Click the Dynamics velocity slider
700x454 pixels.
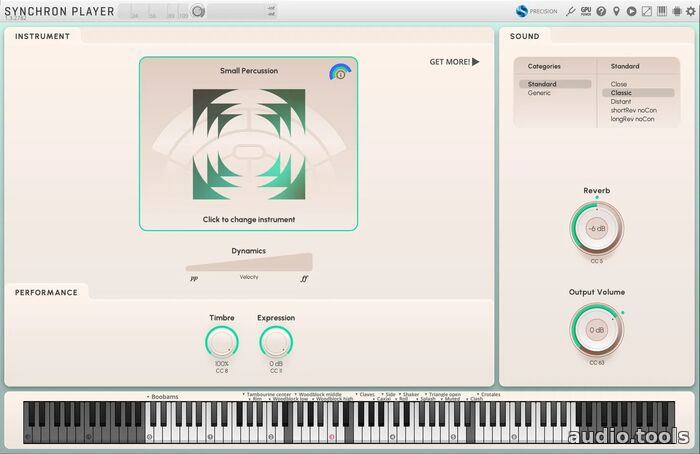(249, 263)
